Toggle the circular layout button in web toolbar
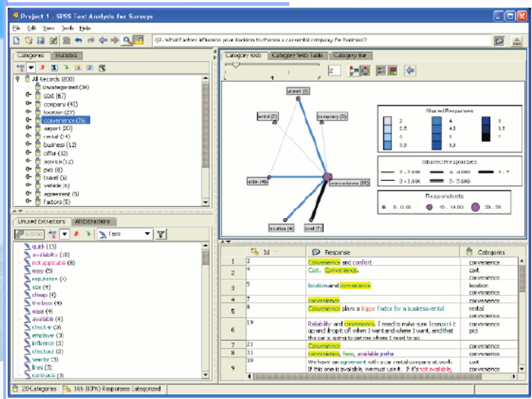The image size is (532, 399). (365, 71)
